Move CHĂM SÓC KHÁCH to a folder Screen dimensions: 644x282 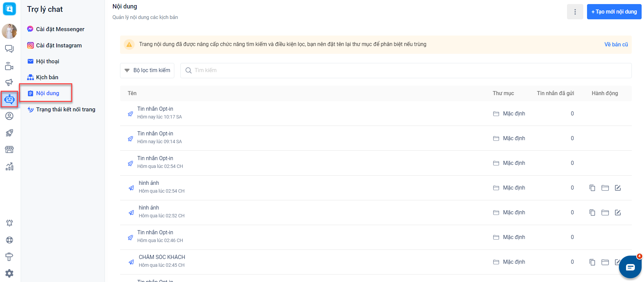605,262
